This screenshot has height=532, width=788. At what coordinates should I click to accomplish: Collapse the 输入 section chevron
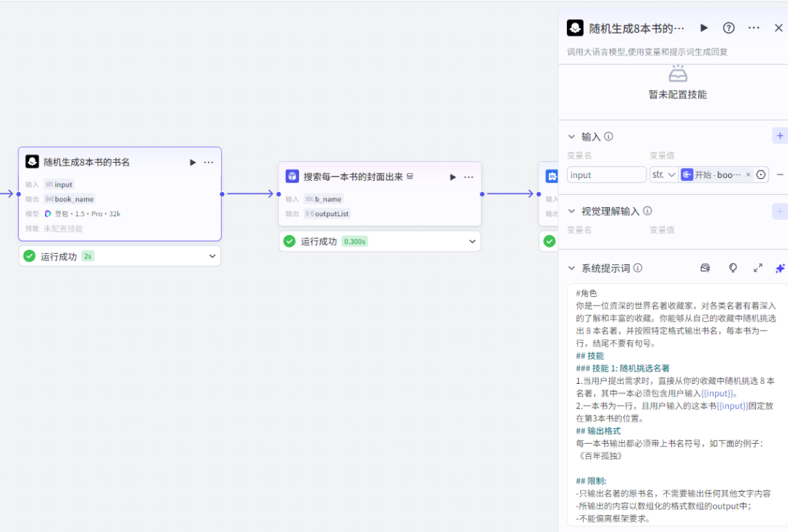(x=571, y=136)
